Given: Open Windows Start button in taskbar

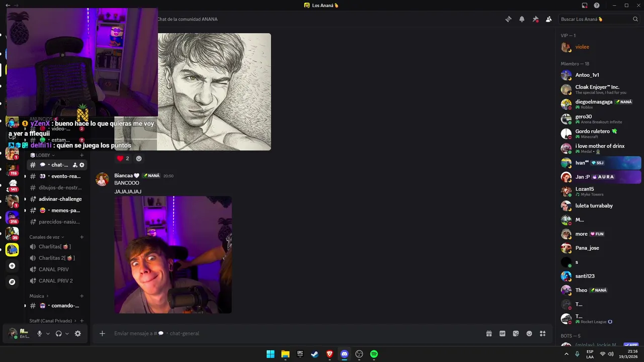Looking at the screenshot, I should point(270,354).
